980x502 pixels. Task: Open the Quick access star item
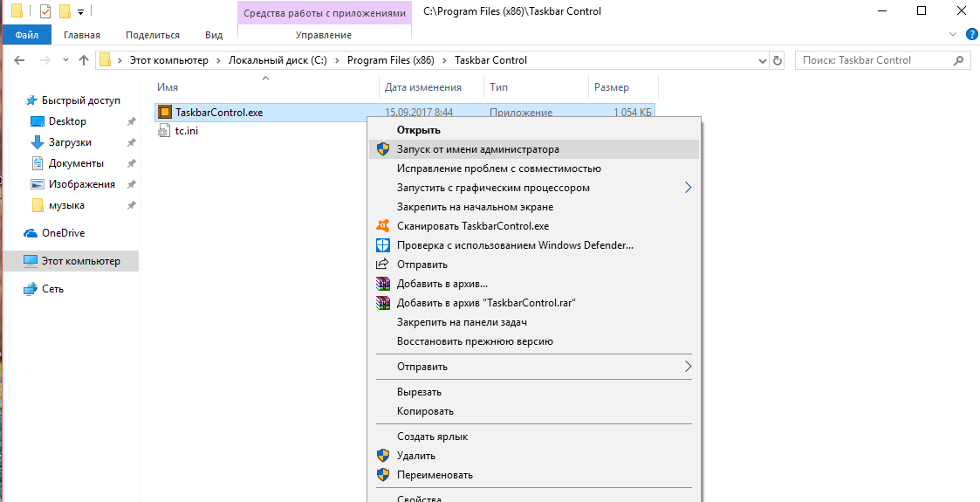coord(74,100)
